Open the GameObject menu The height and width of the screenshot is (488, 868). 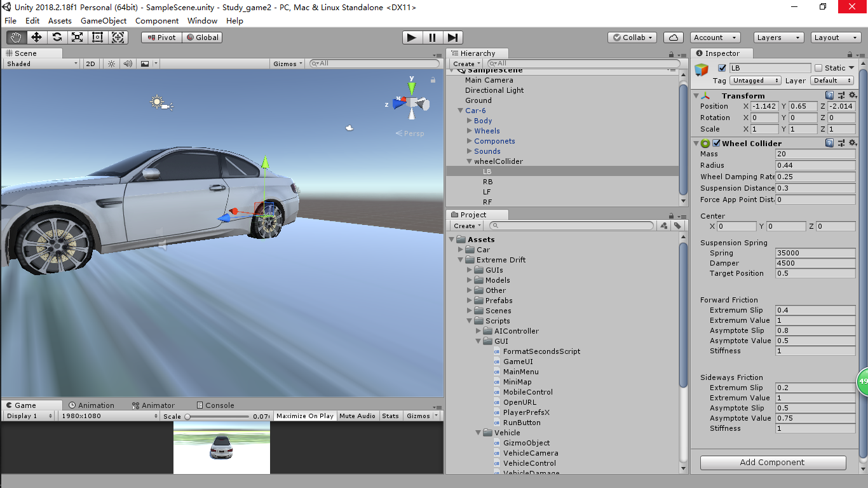[x=104, y=20]
